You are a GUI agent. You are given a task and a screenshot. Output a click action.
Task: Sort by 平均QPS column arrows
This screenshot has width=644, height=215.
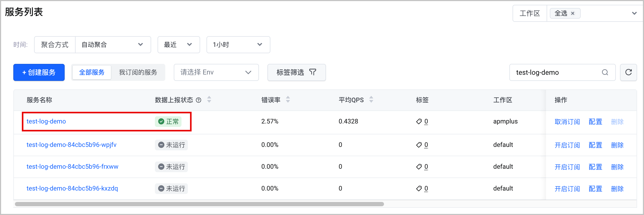click(x=371, y=100)
